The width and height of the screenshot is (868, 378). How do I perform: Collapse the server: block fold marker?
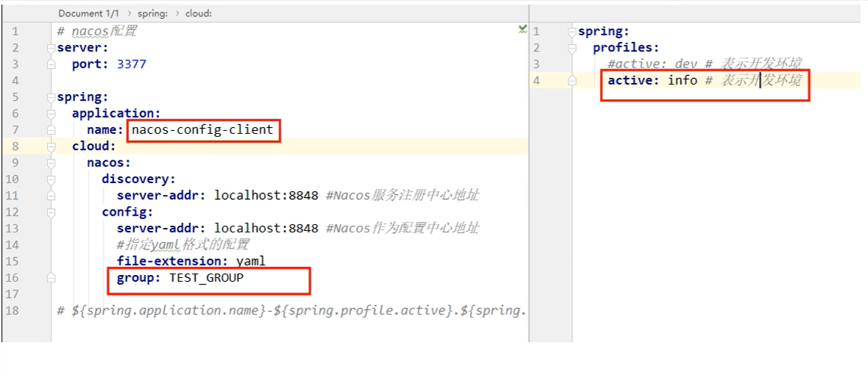52,48
